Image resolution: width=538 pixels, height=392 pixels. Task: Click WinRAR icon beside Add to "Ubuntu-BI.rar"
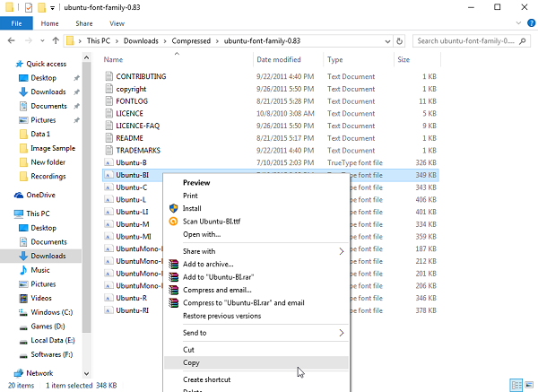[174, 277]
